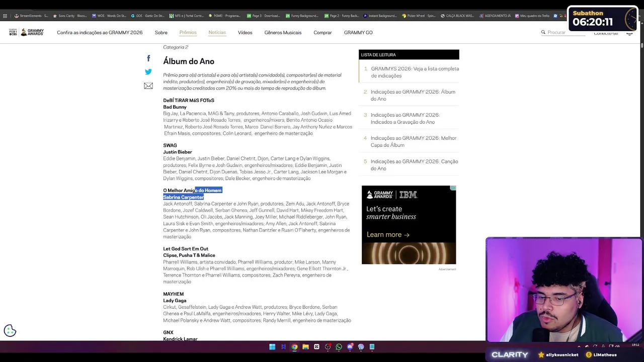Switch to Instant Background tab

[x=380, y=16]
